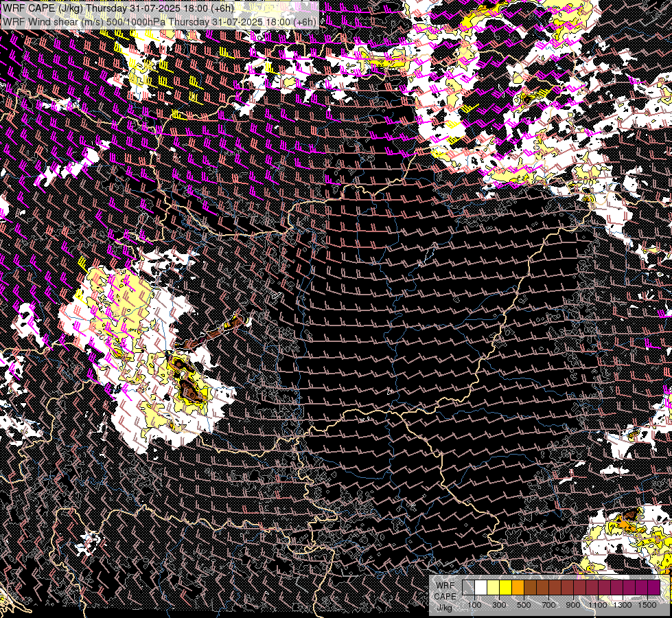Click the 'WRF CAPE (J/kg) Thursday 31-07-2025' title line

118,8
